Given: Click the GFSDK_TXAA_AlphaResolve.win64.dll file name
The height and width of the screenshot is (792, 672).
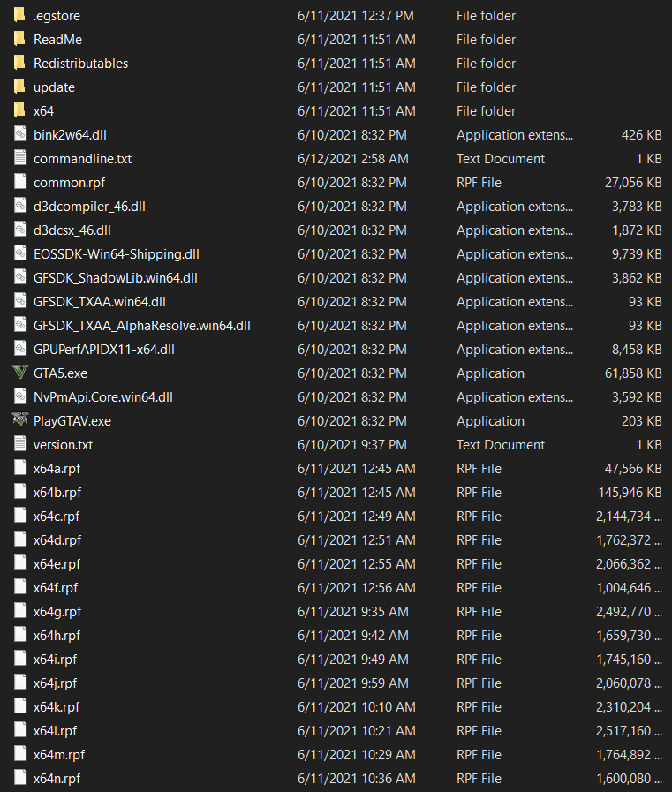Looking at the screenshot, I should pos(141,326).
